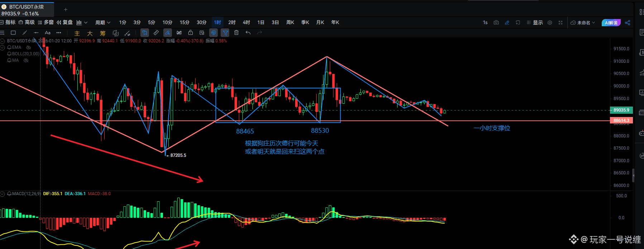Open the 高级 advanced menu
The width and height of the screenshot is (644, 249).
[x=27, y=22]
